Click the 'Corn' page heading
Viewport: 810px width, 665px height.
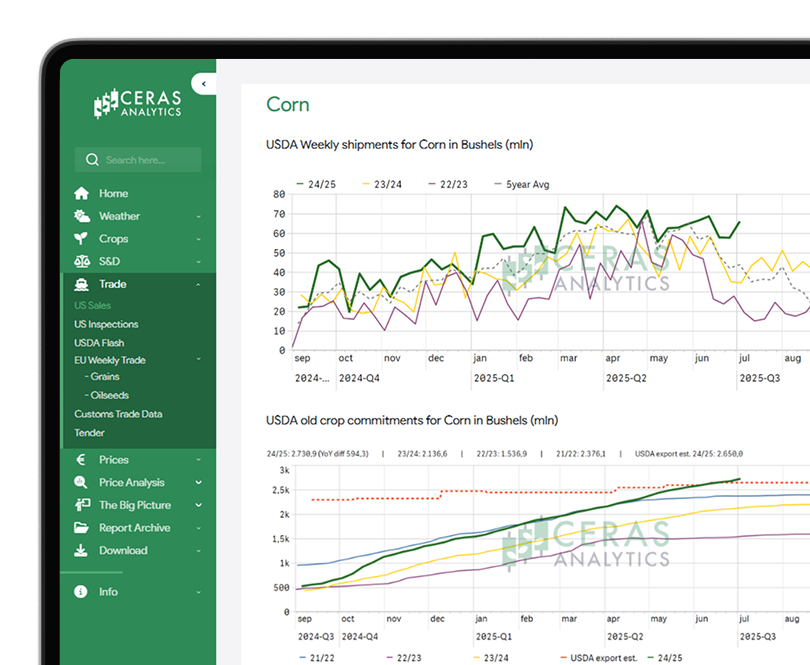288,104
